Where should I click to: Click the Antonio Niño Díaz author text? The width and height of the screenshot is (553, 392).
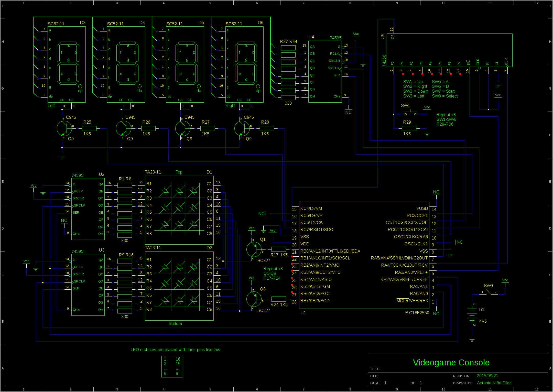click(x=494, y=383)
